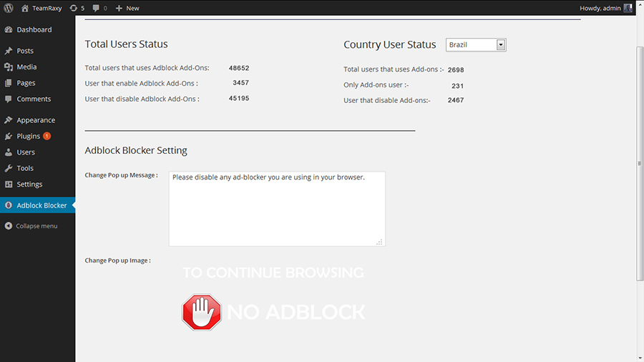This screenshot has height=362, width=644.
Task: Click the red stop hand pop-up image
Action: point(202,313)
